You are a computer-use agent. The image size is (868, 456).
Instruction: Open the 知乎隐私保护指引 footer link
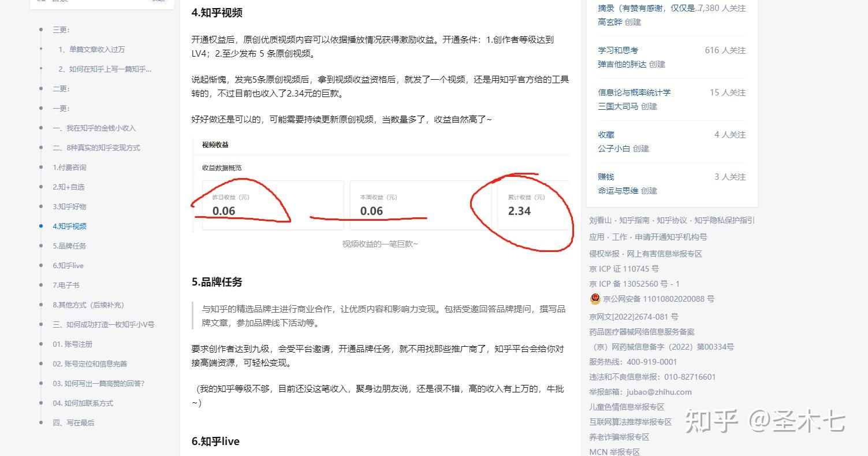724,220
